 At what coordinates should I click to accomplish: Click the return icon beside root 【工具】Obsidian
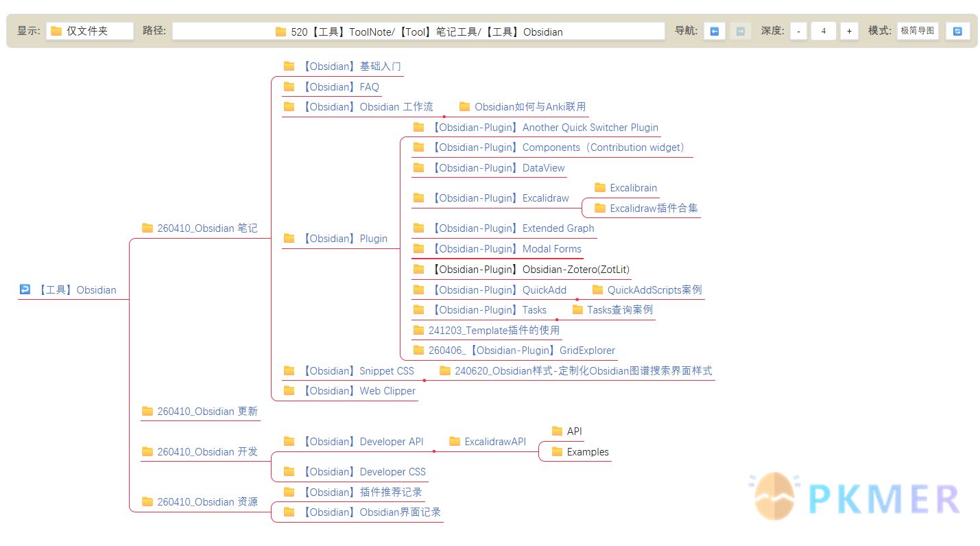point(25,289)
